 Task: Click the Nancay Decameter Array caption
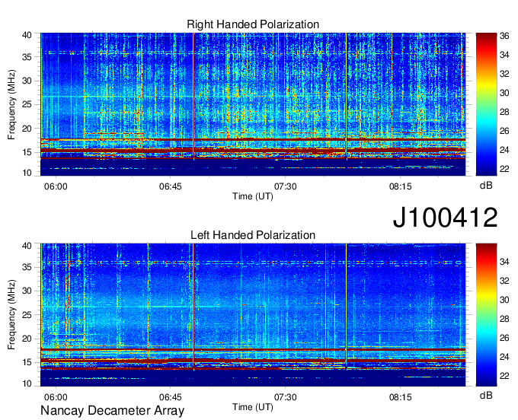(112, 411)
